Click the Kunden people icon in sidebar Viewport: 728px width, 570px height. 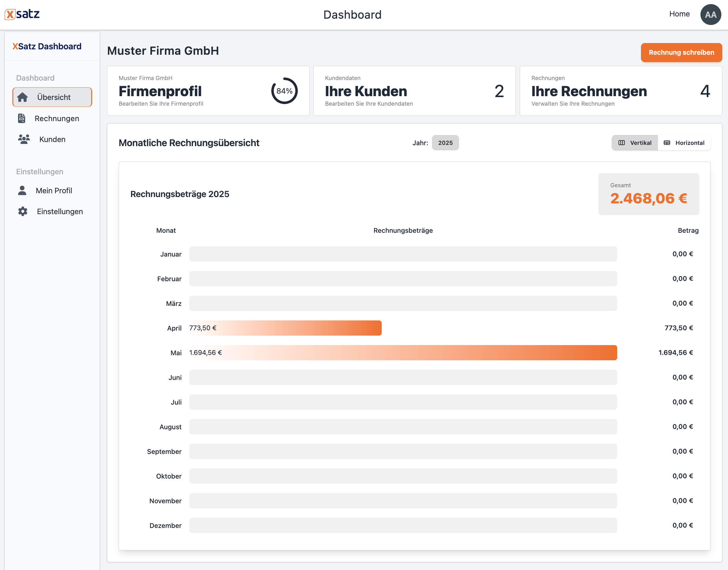coord(24,139)
